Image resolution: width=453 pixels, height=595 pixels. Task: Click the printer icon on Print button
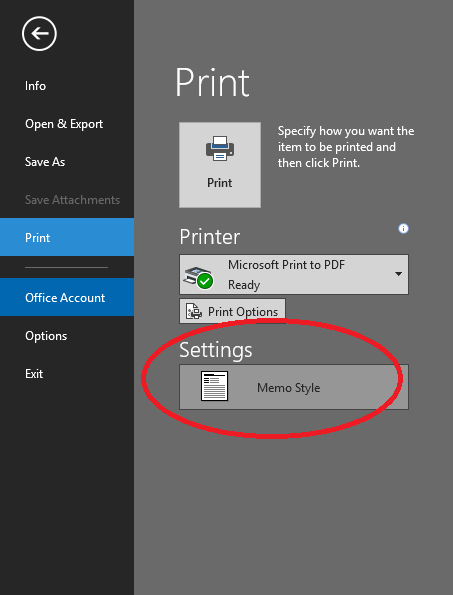tap(220, 148)
